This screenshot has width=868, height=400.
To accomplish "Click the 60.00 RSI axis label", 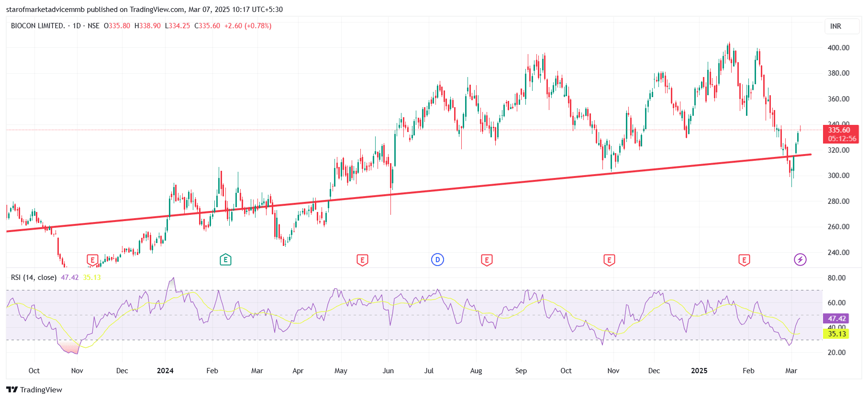I will tap(837, 303).
